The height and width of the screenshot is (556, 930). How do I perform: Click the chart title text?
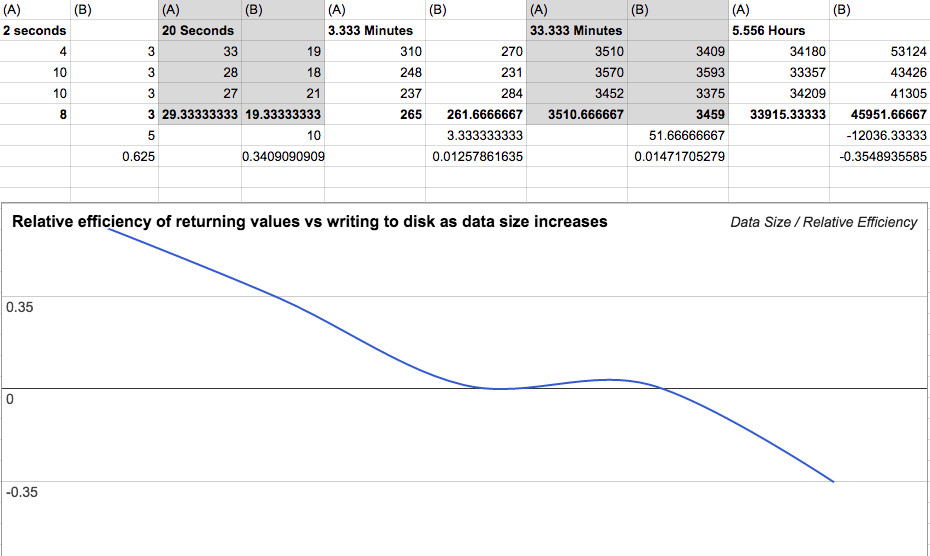click(x=309, y=222)
